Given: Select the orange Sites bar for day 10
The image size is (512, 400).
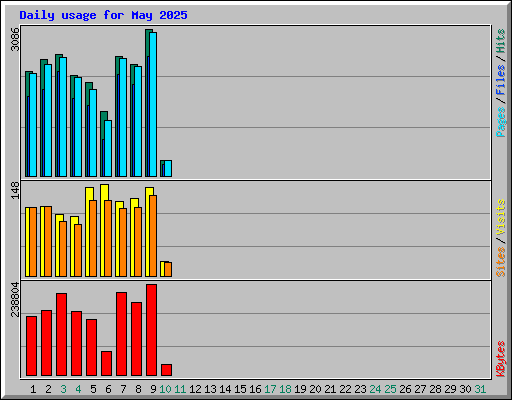Looking at the screenshot, I should pos(168,269).
